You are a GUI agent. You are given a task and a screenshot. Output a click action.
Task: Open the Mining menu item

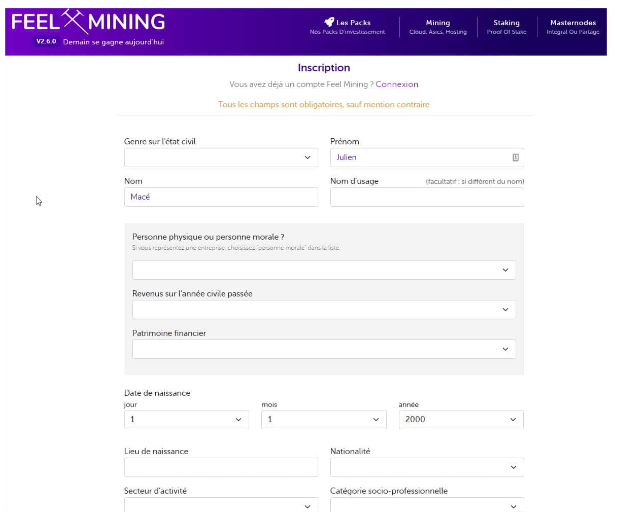(438, 27)
